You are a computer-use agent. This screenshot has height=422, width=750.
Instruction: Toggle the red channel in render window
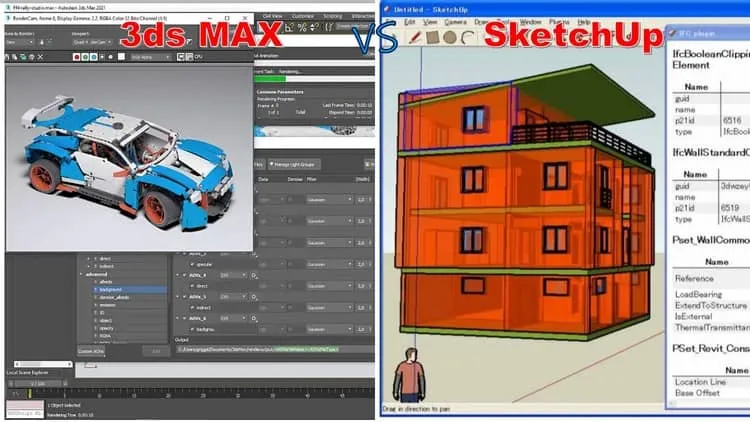[76, 57]
